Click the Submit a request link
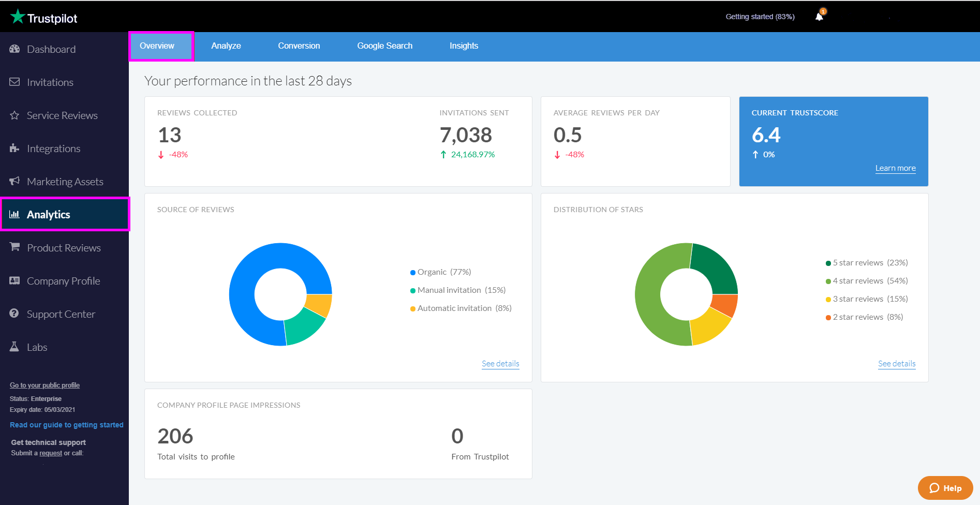The width and height of the screenshot is (980, 505). [51, 453]
